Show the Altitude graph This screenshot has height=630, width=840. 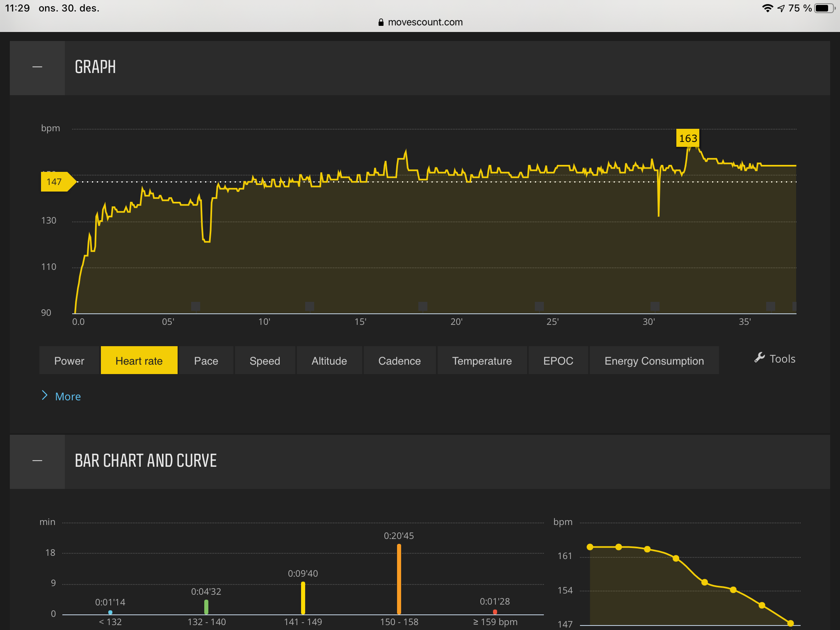coord(329,361)
